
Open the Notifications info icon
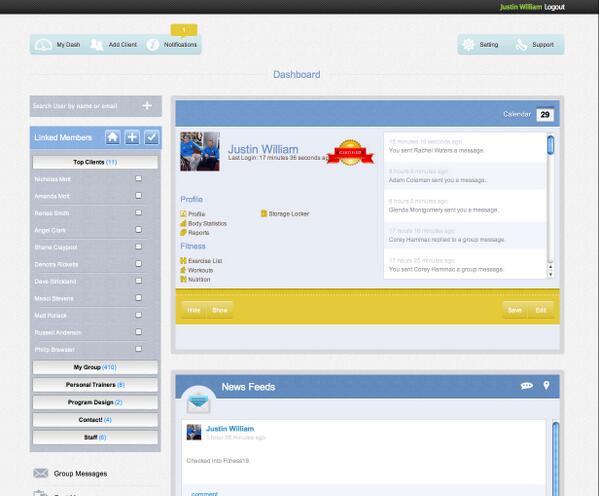pos(152,45)
